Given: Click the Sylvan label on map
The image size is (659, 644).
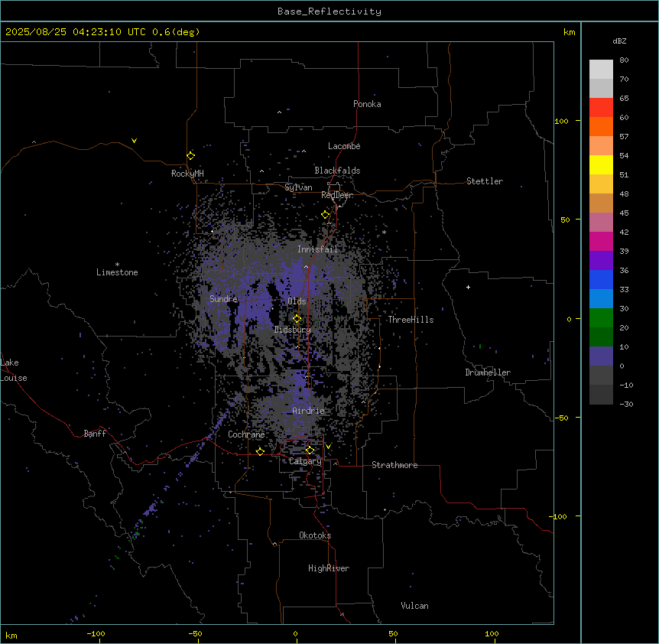Looking at the screenshot, I should click(x=298, y=187).
